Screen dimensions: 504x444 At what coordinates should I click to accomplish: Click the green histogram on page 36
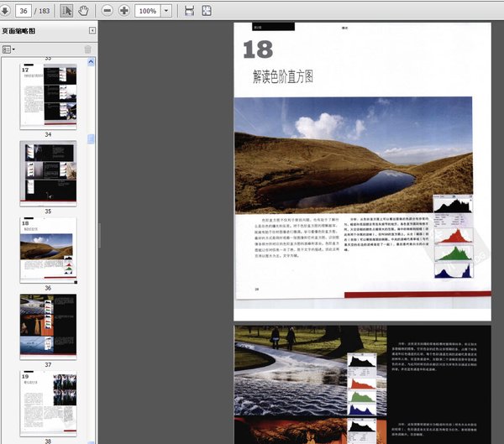point(454,253)
